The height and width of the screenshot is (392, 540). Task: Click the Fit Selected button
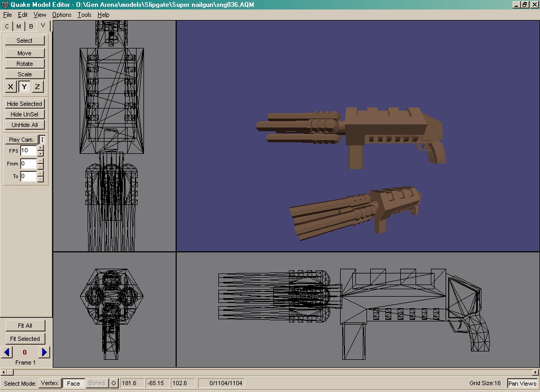coord(25,339)
